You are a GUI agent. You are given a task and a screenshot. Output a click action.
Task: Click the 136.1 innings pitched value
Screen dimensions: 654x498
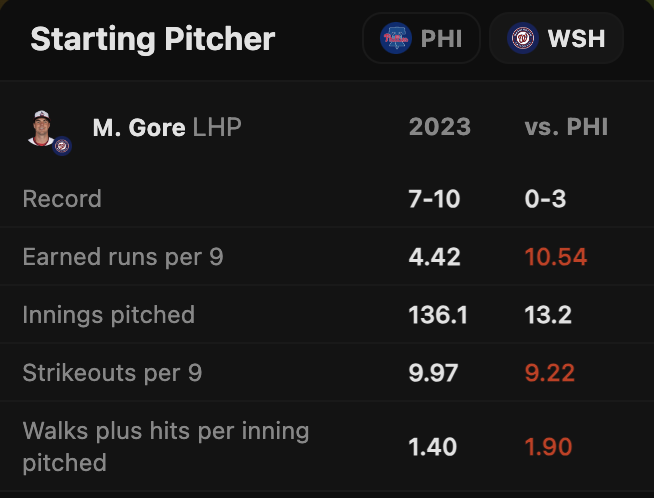pyautogui.click(x=438, y=315)
